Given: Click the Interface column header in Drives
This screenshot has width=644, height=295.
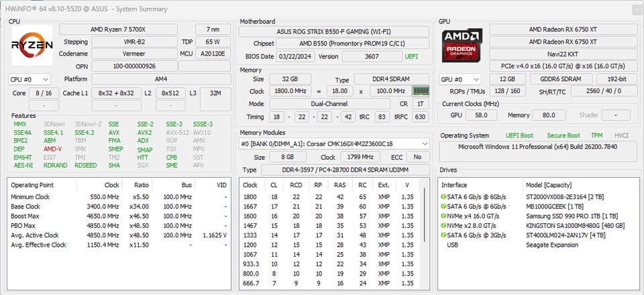Looking at the screenshot, I should tap(480, 185).
